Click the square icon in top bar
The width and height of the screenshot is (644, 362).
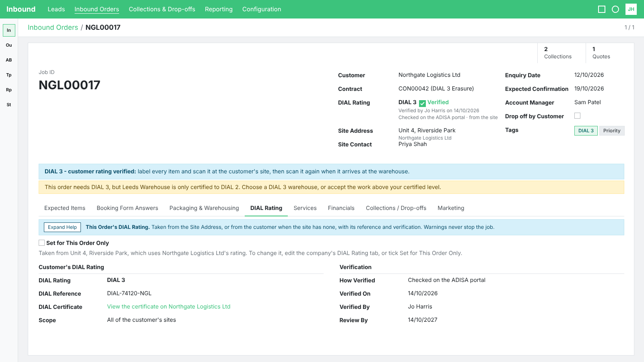[602, 9]
